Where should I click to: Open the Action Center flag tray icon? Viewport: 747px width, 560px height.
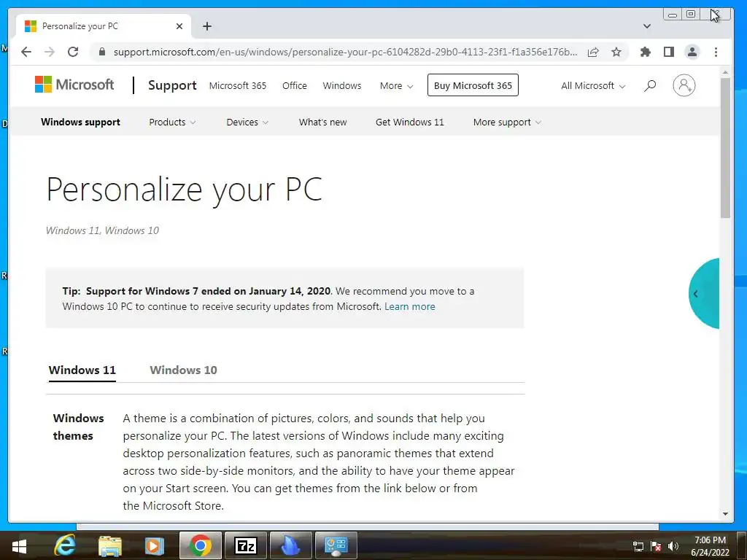656,546
